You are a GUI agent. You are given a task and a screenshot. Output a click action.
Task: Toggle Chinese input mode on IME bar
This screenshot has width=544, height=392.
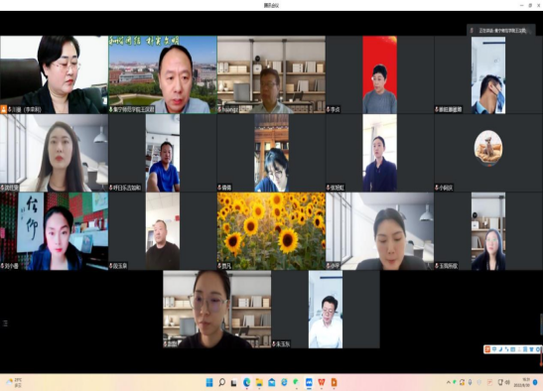click(x=494, y=349)
